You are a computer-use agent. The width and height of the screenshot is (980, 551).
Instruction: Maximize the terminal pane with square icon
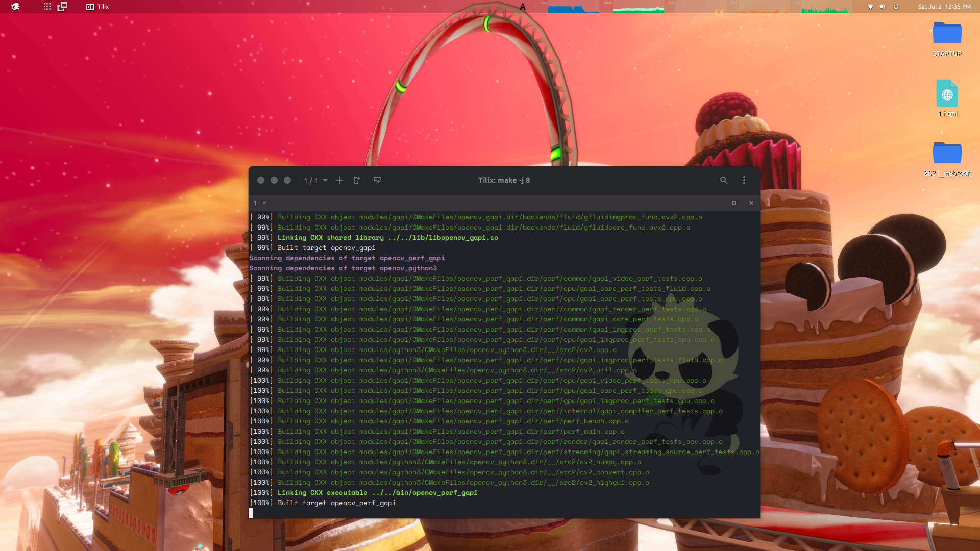734,203
